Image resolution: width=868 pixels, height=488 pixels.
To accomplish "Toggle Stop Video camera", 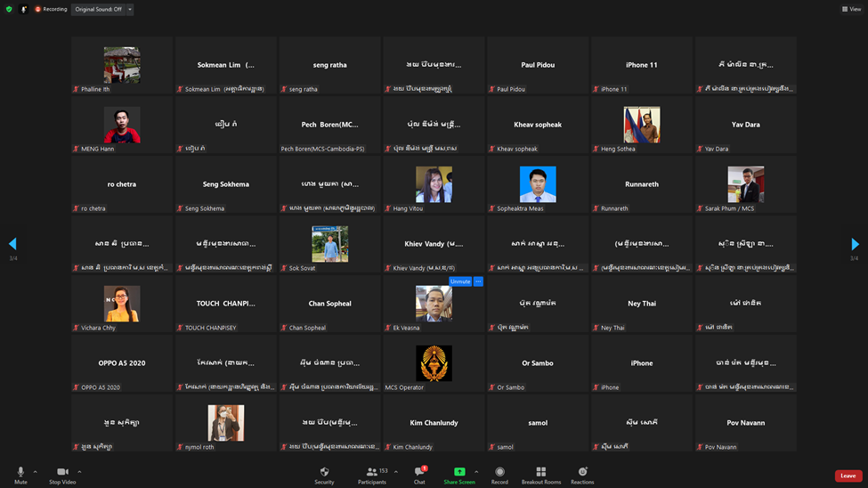I will pyautogui.click(x=62, y=475).
